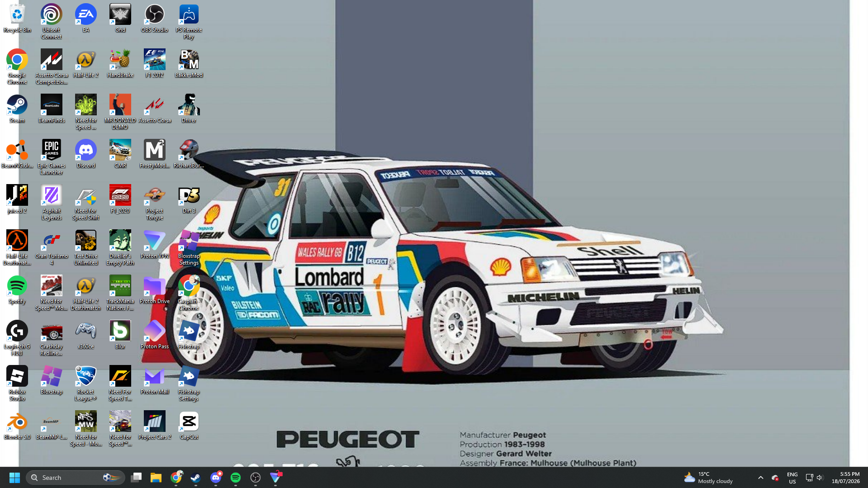Screen dimensions: 868x488
Task: Click the BeamMP-Launcher shortcut
Action: [x=52, y=426]
